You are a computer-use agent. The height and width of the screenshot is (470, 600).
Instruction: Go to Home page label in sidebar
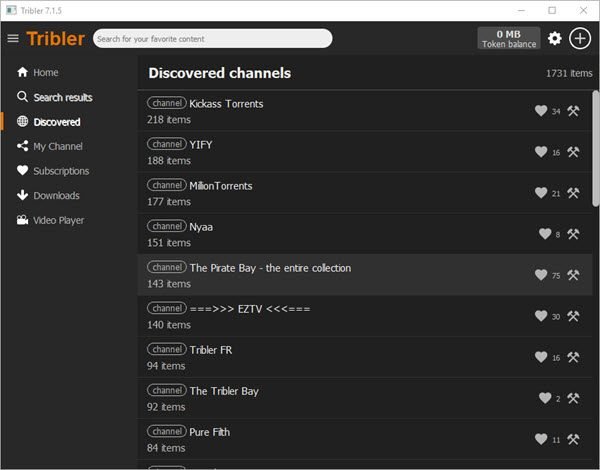coord(46,72)
